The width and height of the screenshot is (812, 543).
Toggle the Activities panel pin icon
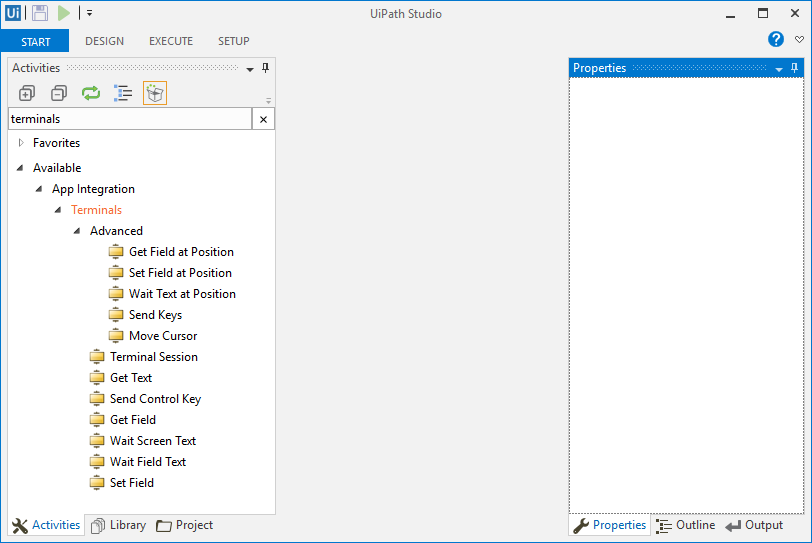[266, 68]
